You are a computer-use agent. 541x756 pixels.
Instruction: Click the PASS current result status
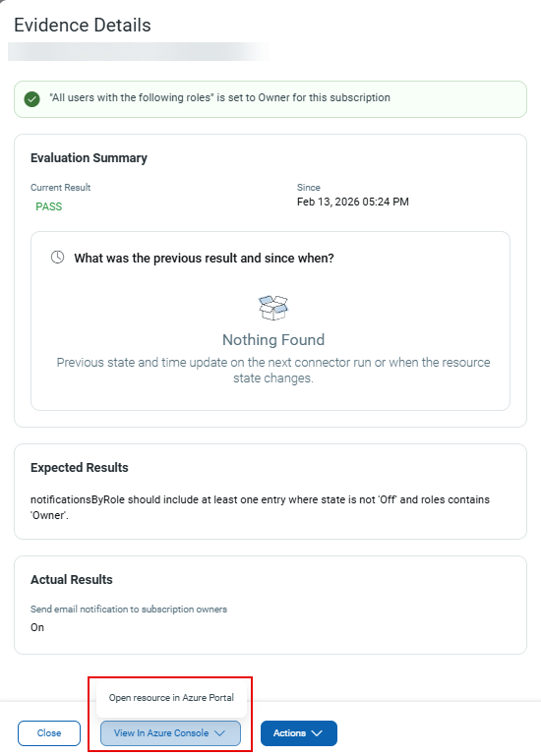pos(49,206)
